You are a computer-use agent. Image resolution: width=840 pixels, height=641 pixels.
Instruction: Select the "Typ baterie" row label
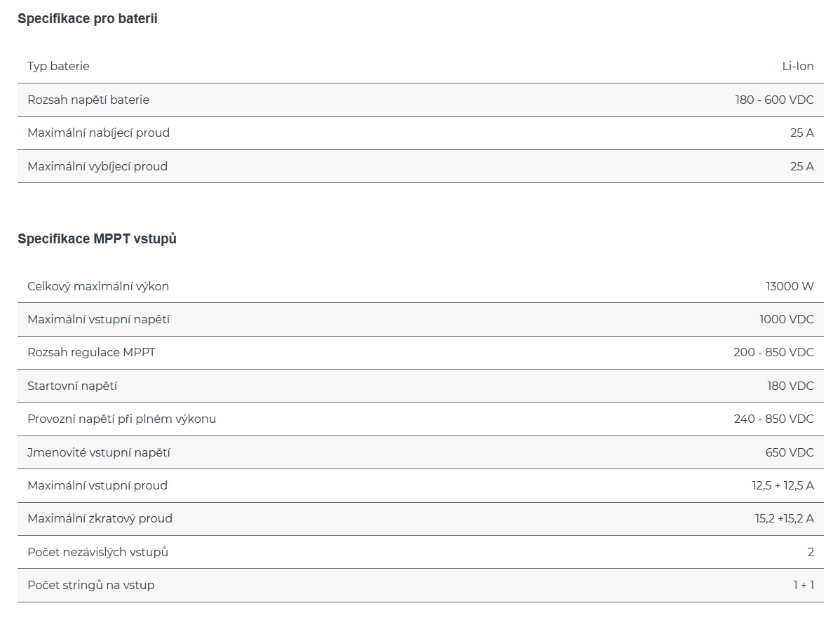pos(58,67)
